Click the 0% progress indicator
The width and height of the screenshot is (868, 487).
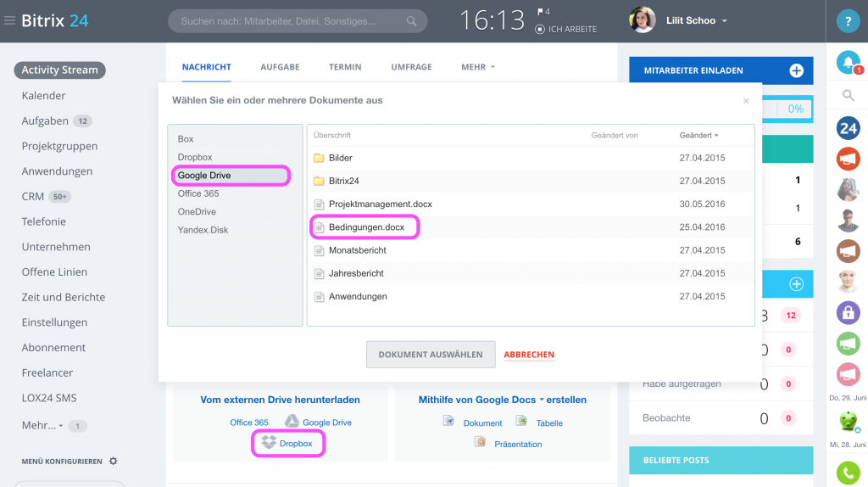795,109
